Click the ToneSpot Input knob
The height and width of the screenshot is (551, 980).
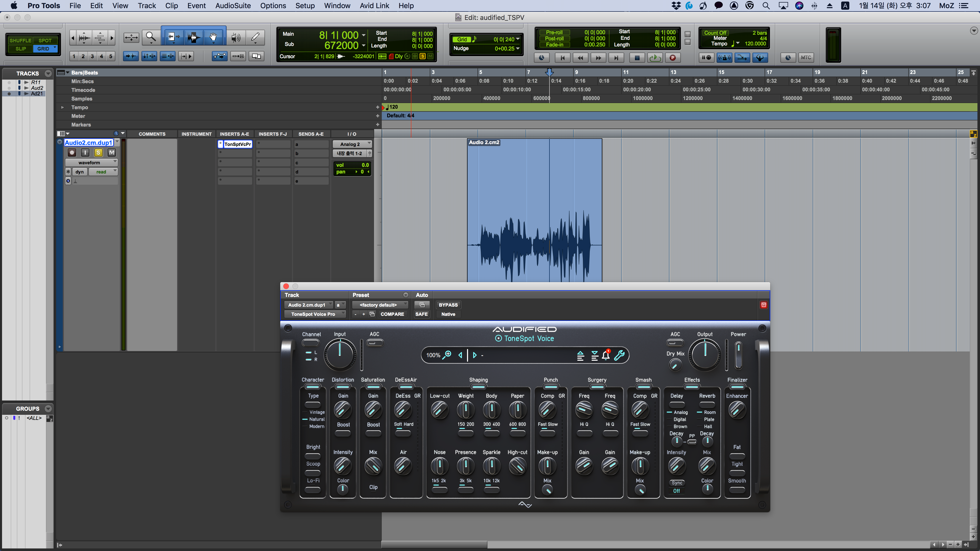340,354
